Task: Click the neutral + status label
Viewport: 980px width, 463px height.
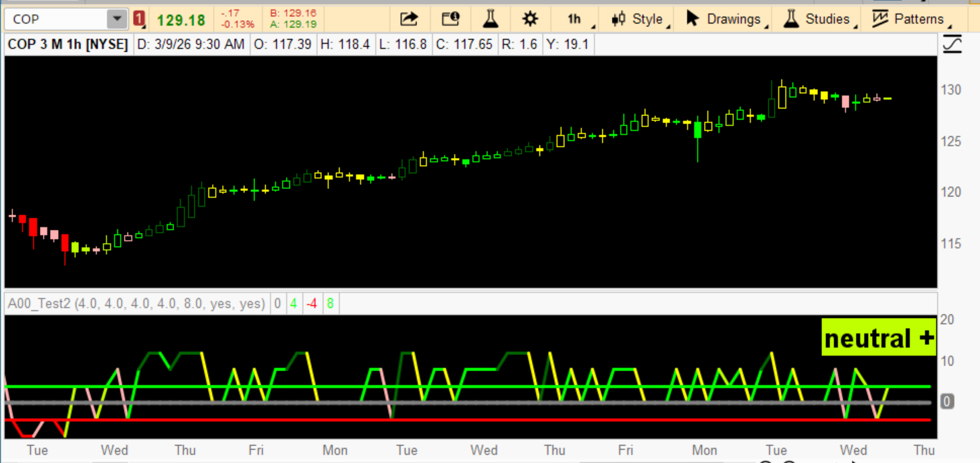Action: tap(879, 338)
